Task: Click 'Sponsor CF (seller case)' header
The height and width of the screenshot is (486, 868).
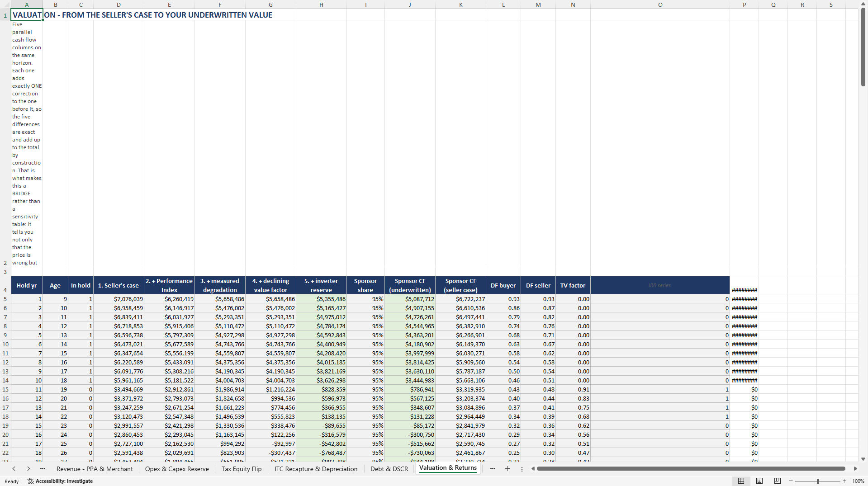Action: pos(460,285)
